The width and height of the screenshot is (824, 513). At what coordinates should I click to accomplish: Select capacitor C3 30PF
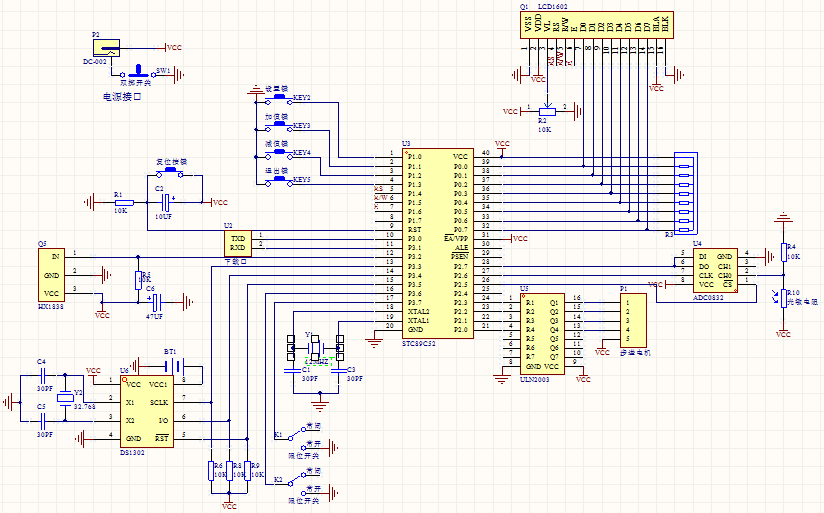(x=339, y=371)
